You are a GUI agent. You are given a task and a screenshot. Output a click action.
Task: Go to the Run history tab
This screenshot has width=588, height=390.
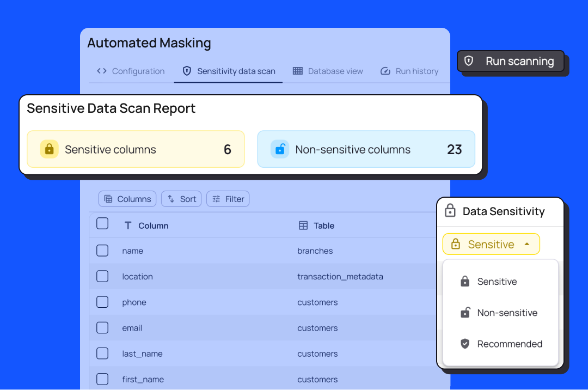(x=409, y=71)
